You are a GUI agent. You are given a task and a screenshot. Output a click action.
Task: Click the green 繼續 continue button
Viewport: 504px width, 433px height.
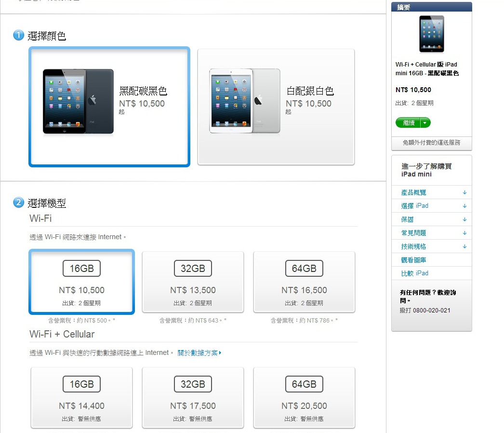pos(408,122)
